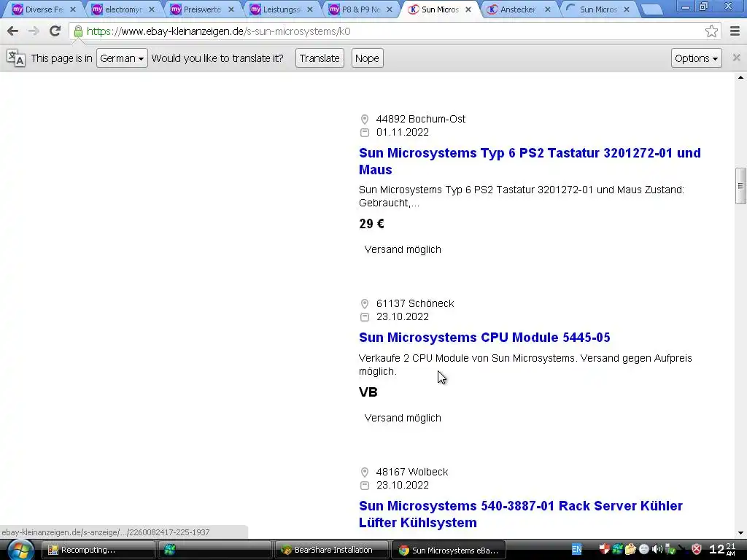This screenshot has height=560, width=747.
Task: Close the Preiswerte tab
Action: (x=231, y=9)
